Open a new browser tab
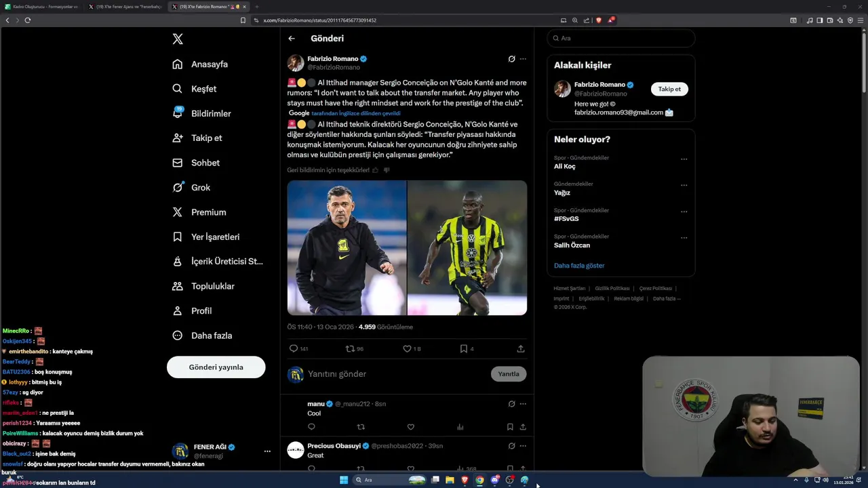 (x=256, y=7)
